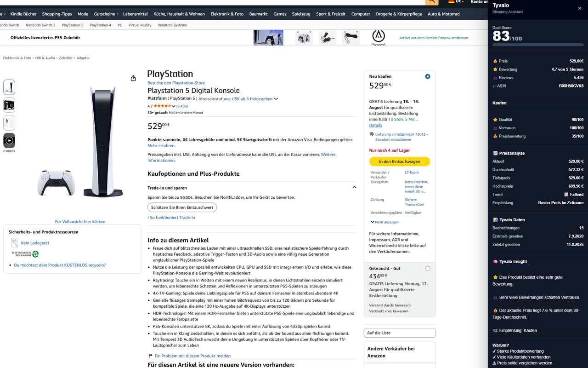Viewport: 588px width, 368px height.
Task: Open the 5.456 reviews link
Action: (x=182, y=106)
